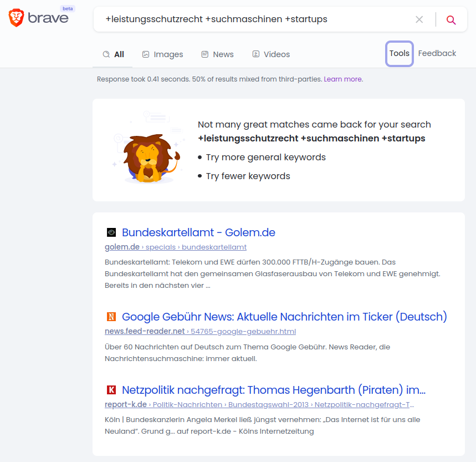The width and height of the screenshot is (476, 462).
Task: Click the 'Response took 0.41 seconds' text
Action: coord(144,79)
